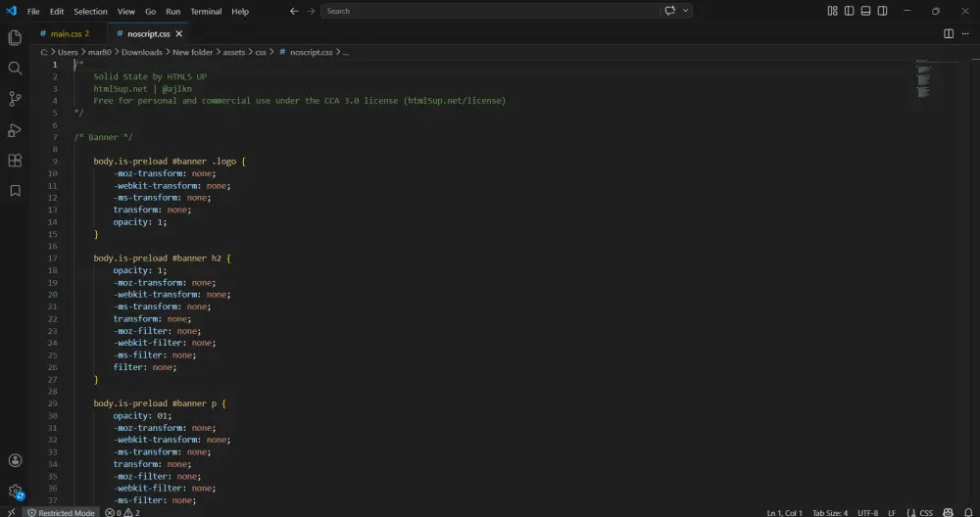Click the 'Solid State by HTML5 UP' comment

[x=150, y=76]
